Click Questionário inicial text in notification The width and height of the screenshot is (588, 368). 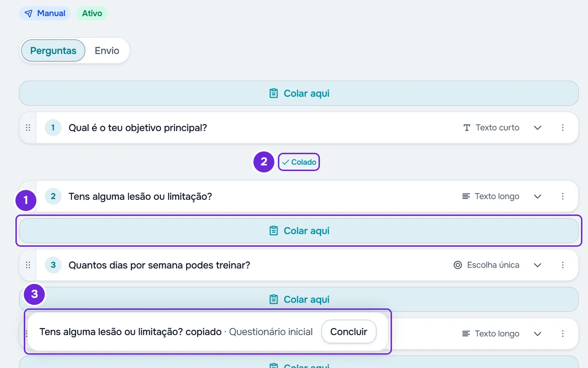[x=271, y=332]
